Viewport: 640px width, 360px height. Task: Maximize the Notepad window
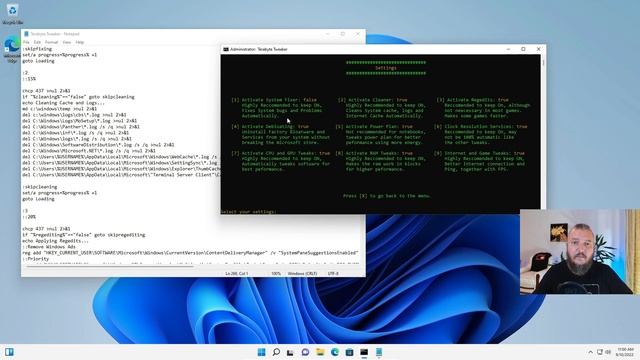click(x=343, y=34)
